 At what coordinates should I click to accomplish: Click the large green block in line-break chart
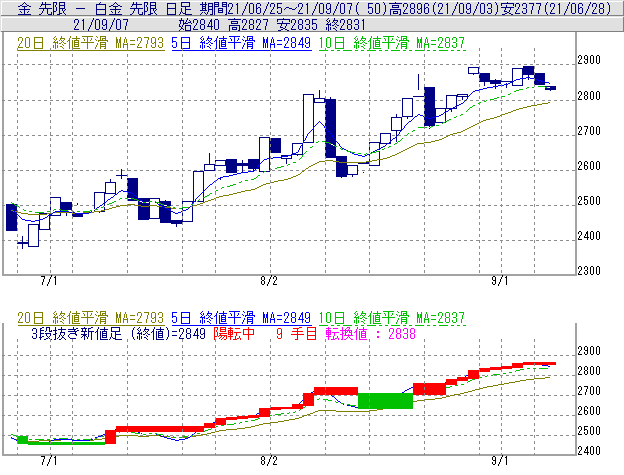coord(386,401)
